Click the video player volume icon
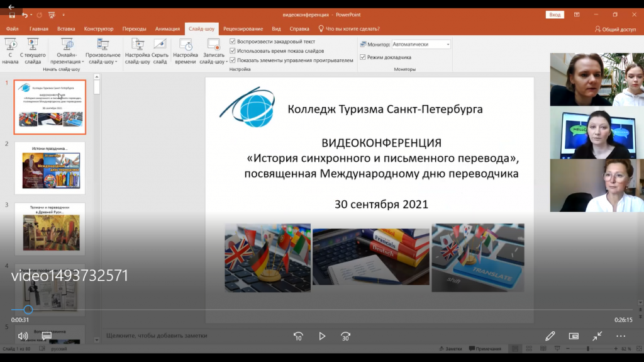This screenshot has width=644, height=362. [23, 336]
